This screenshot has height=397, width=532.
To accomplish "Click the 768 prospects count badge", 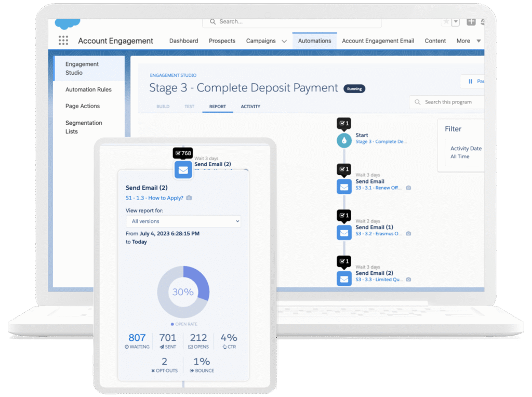I will tap(183, 153).
